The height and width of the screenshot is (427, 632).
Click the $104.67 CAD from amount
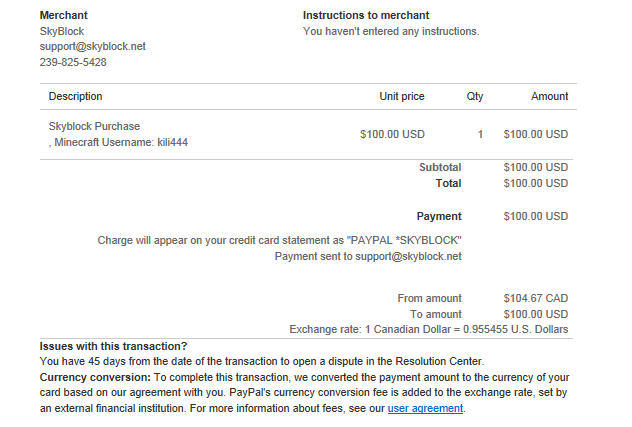[x=536, y=298]
